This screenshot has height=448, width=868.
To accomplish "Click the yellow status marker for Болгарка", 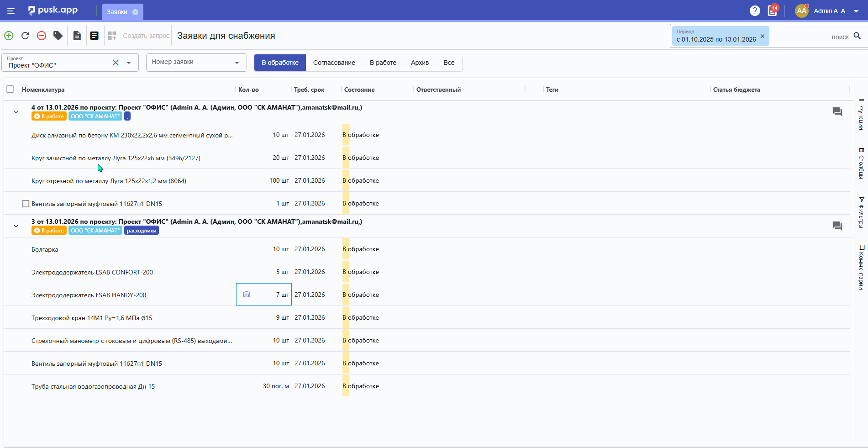I will pos(346,249).
